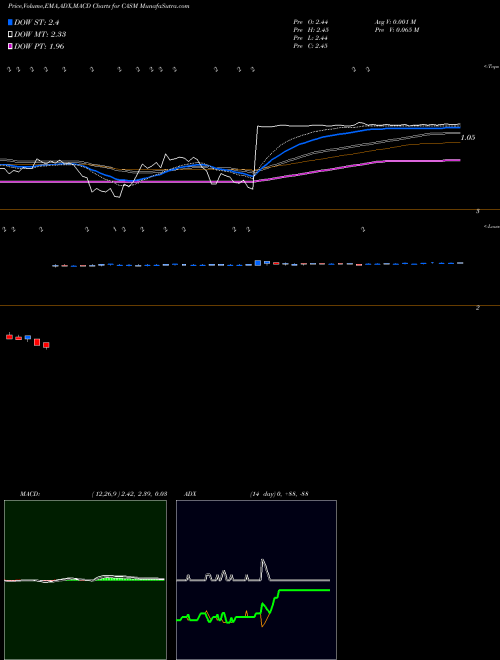Click the blue DOW ST legend swatch
This screenshot has height=660, width=500.
(x=10, y=22)
